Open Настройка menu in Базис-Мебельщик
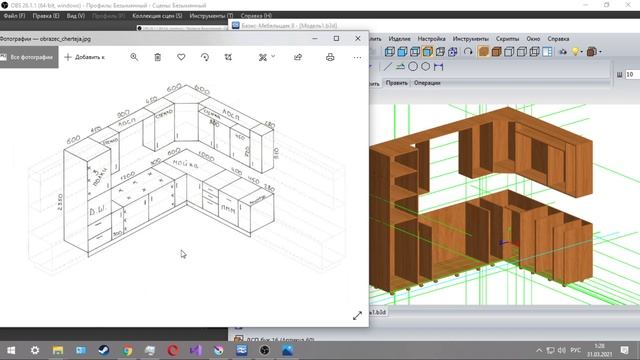This screenshot has width=640, height=360. point(431,39)
